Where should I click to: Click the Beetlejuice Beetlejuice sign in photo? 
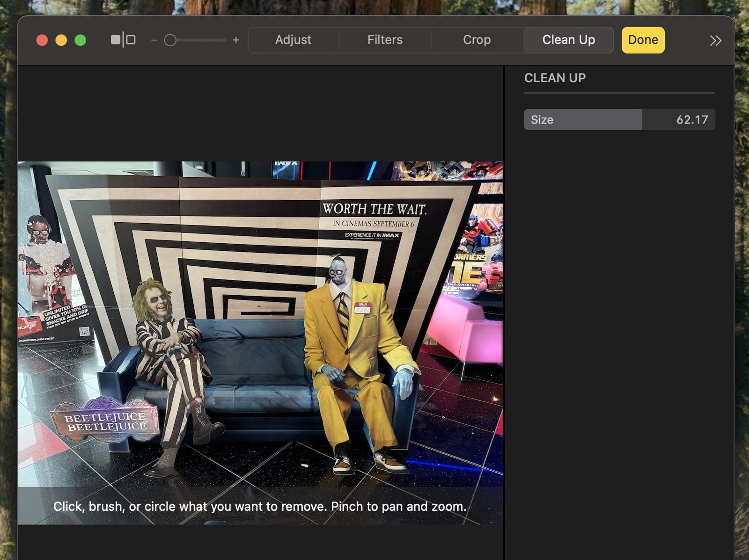(106, 420)
